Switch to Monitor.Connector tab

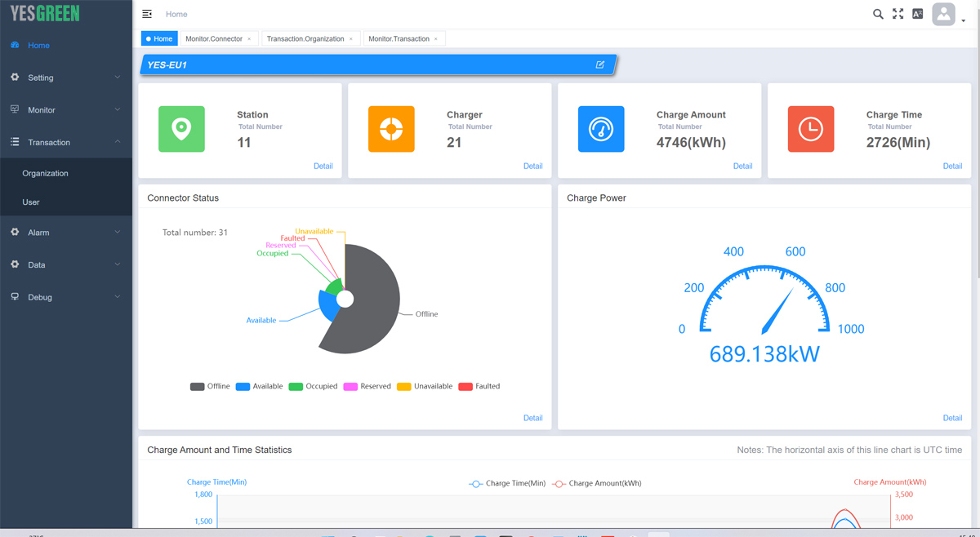coord(214,38)
